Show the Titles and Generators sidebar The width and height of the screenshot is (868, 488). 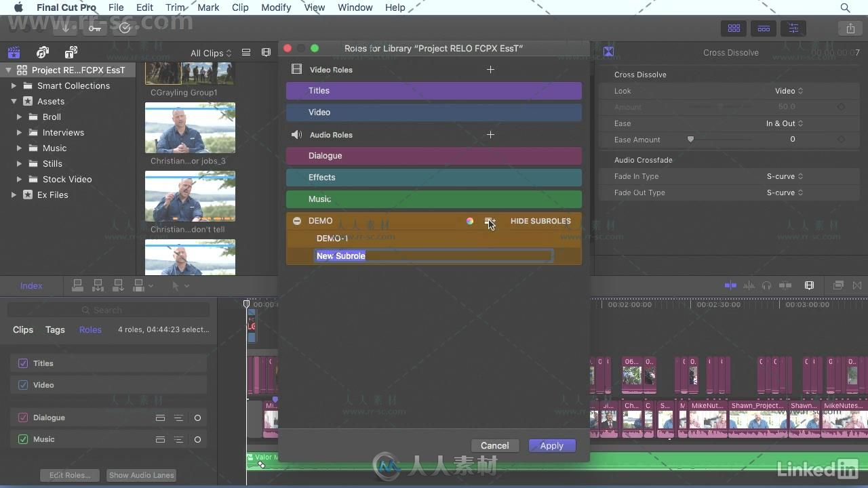[x=71, y=52]
